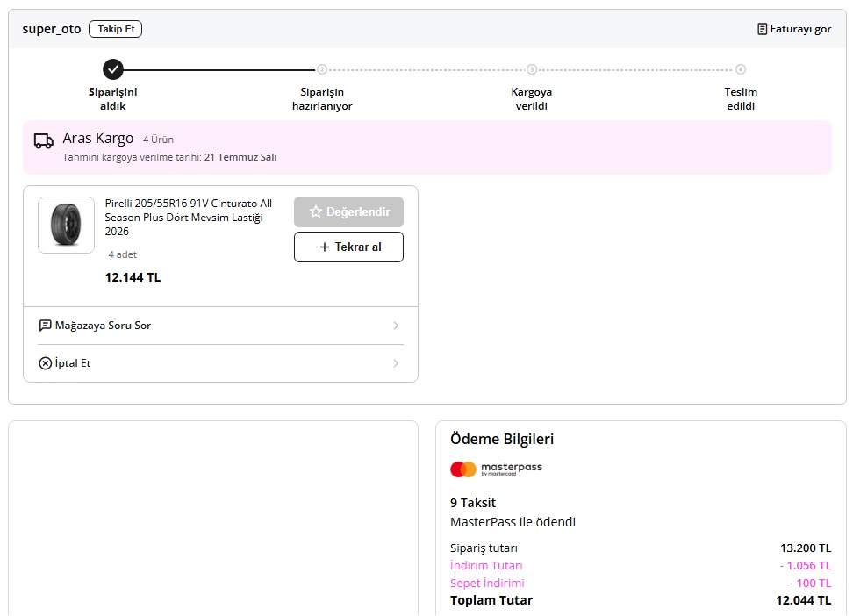Select 'MasterPass ile ödendi' payment text
853x616 pixels.
(513, 522)
